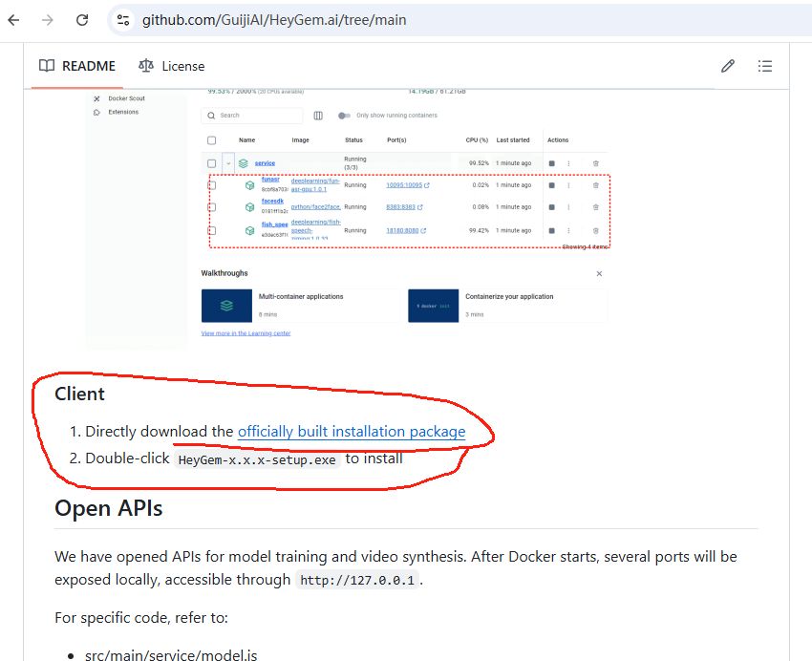Open the site information icon in the address bar
Viewport: 812px width, 661px height.
click(x=122, y=19)
